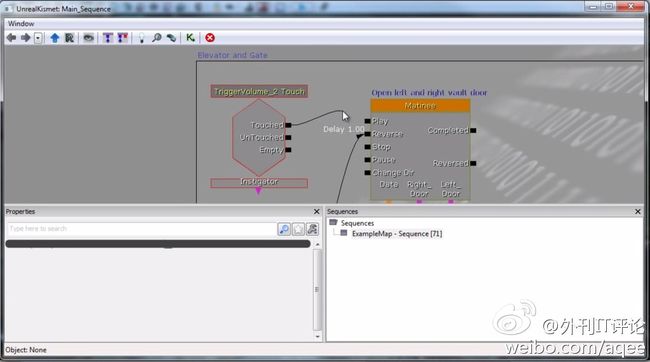The height and width of the screenshot is (362, 650).
Task: Select the TriggerVolume_2 Touch event title
Action: coord(259,91)
